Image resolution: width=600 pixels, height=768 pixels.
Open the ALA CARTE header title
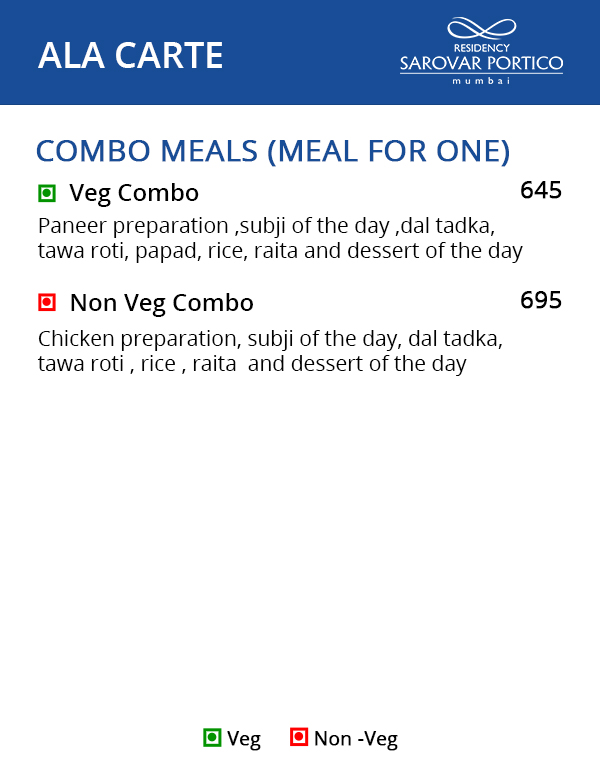[x=130, y=55]
